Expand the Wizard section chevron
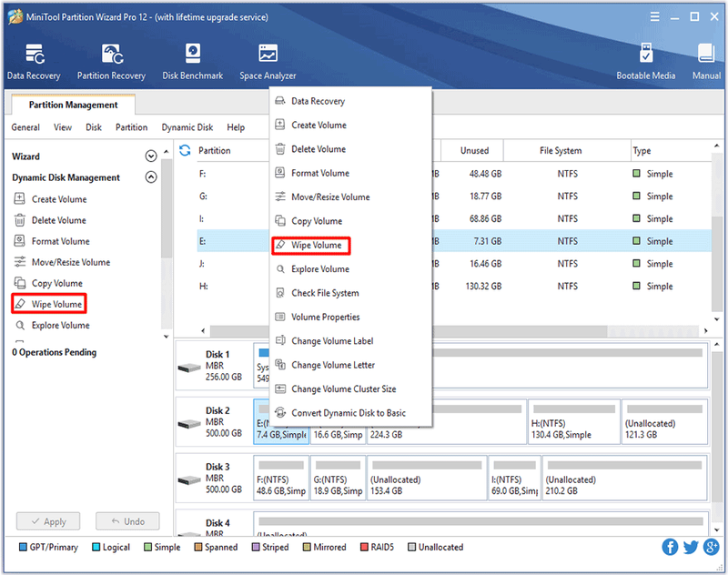Viewport: 728px width, 575px height. (x=151, y=156)
